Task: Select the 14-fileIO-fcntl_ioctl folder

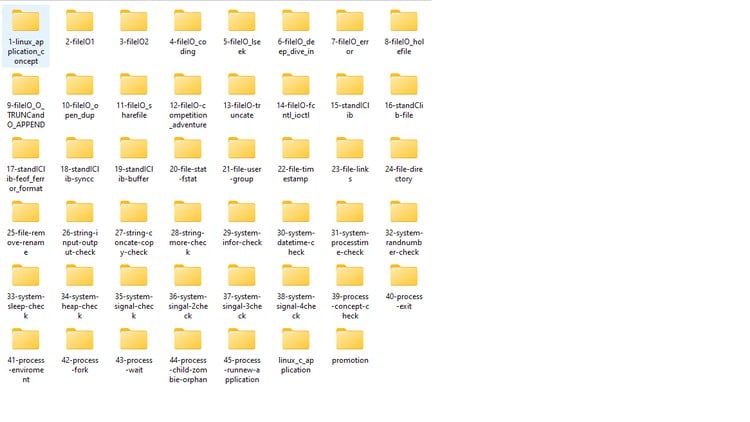Action: tap(295, 85)
